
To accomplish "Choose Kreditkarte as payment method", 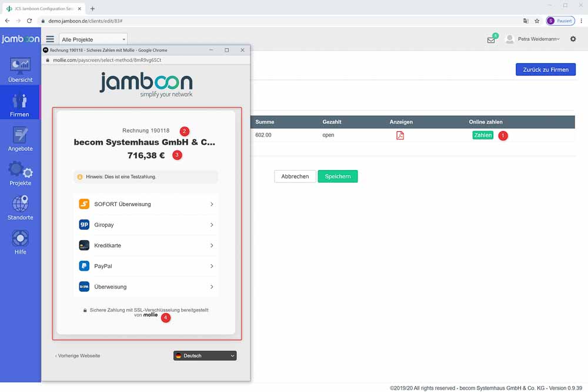I will click(146, 245).
